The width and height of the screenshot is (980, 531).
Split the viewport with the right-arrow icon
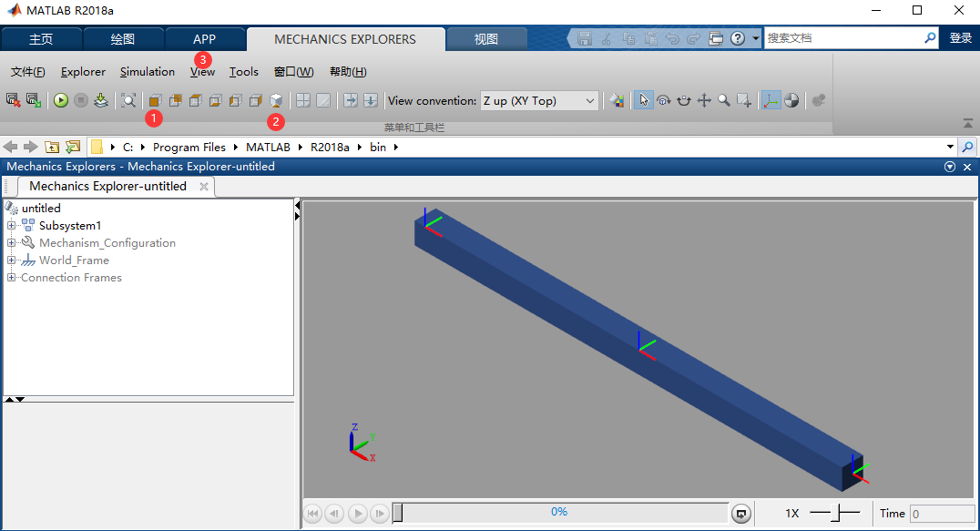[351, 100]
